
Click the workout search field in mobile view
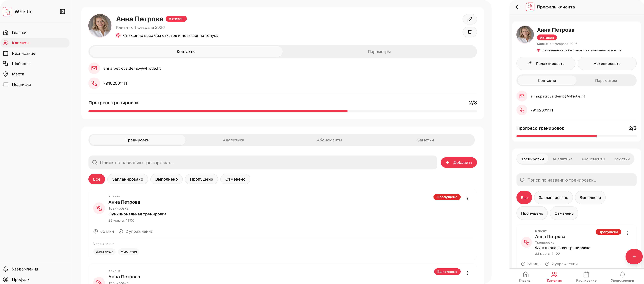coord(576,180)
